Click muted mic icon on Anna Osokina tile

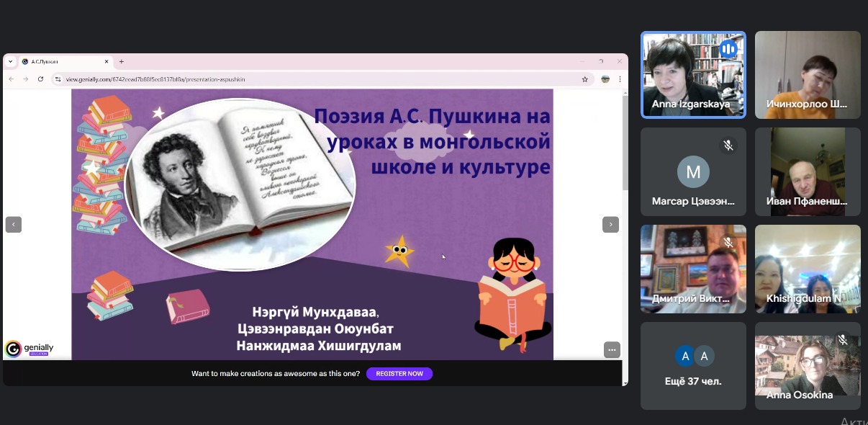(x=843, y=339)
